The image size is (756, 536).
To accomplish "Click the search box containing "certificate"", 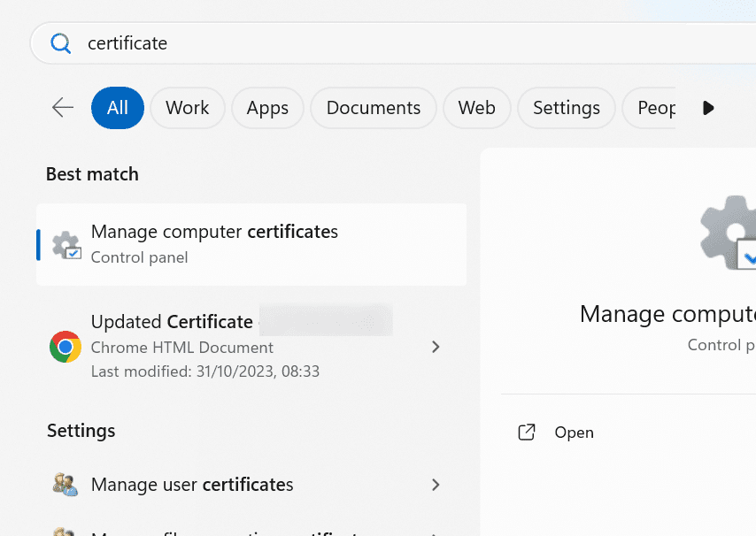I will click(x=393, y=43).
